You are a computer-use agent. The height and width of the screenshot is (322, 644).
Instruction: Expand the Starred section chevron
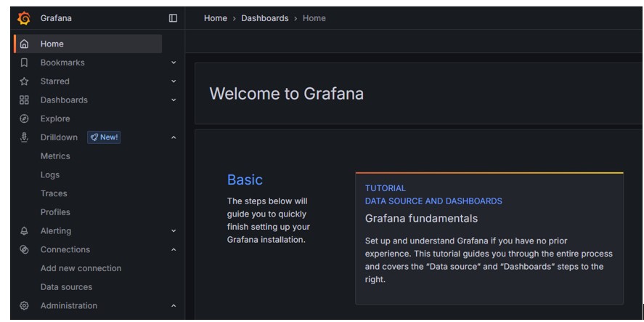[174, 81]
